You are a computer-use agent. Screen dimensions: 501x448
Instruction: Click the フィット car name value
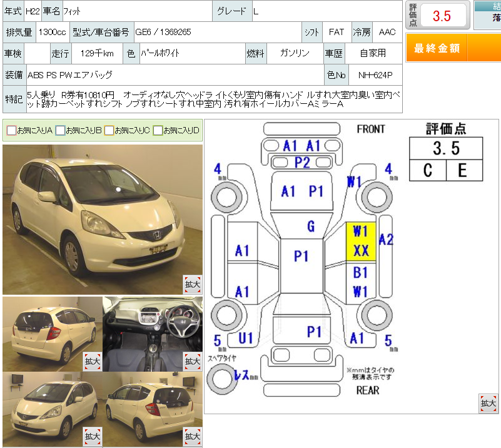pyautogui.click(x=72, y=11)
